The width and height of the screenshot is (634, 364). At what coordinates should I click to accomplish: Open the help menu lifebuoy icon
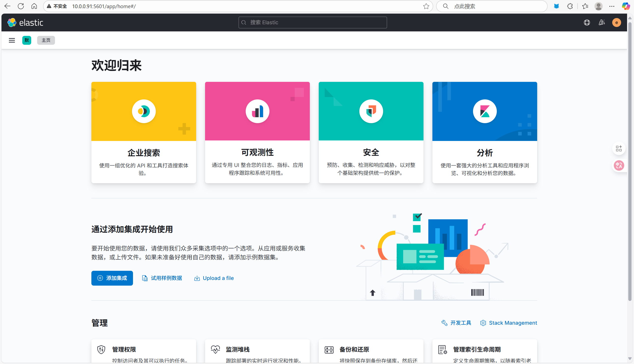(587, 23)
